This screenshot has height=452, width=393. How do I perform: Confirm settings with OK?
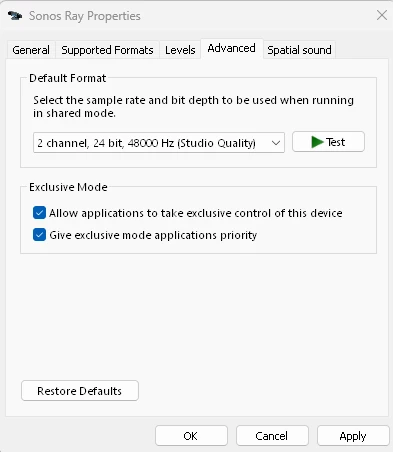(x=191, y=436)
